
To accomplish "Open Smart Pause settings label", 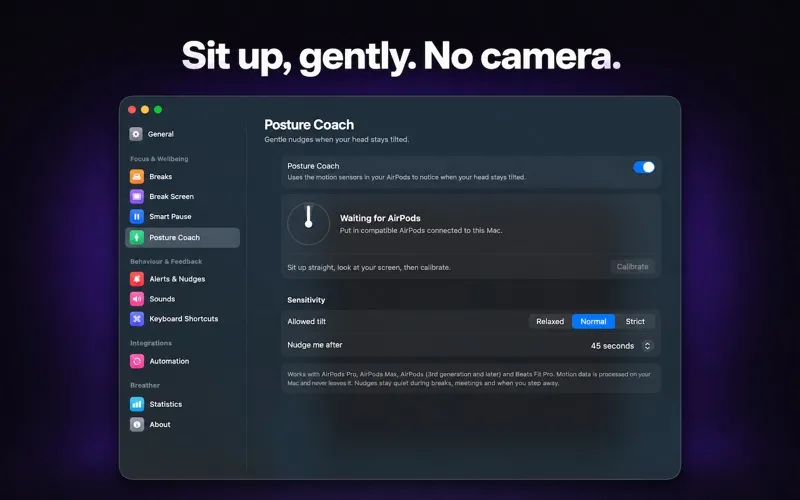I will (x=170, y=216).
